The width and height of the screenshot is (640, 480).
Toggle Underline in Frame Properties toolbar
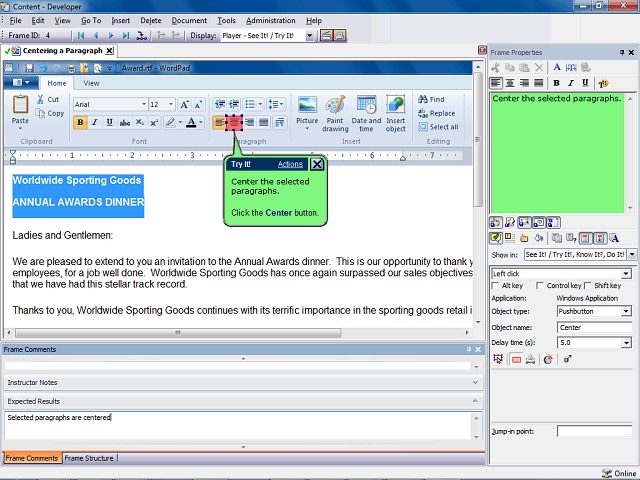point(585,83)
